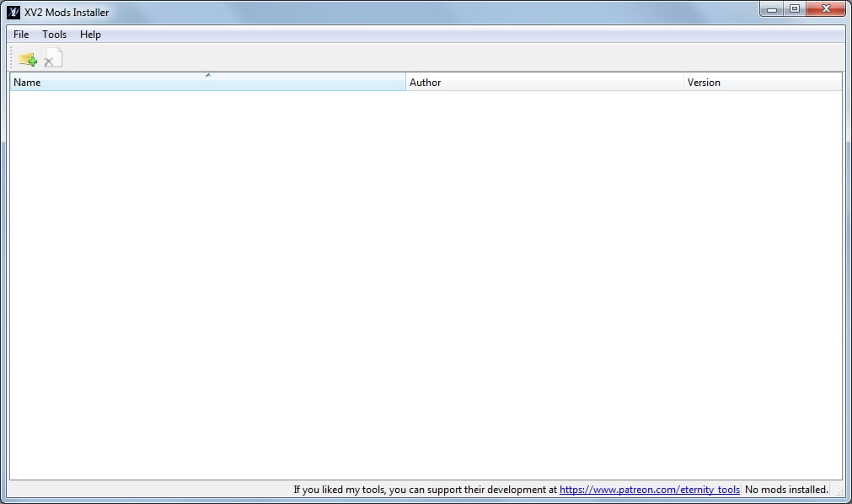The width and height of the screenshot is (852, 504).
Task: Click the 'XV2 Mods Installer' title text
Action: 67,12
